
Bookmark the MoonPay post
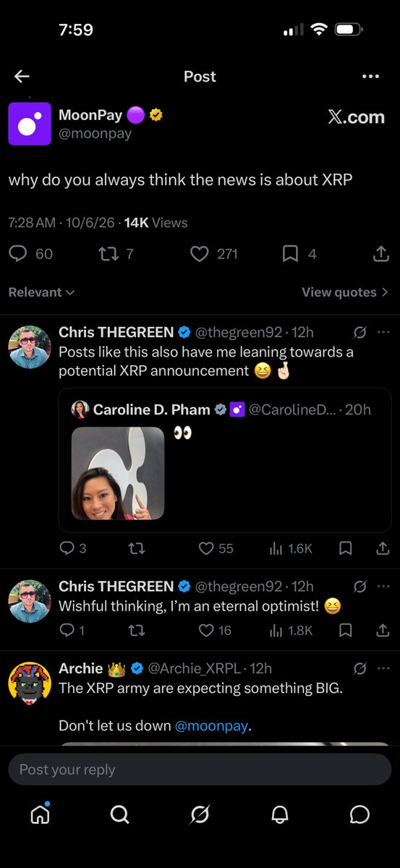(290, 254)
